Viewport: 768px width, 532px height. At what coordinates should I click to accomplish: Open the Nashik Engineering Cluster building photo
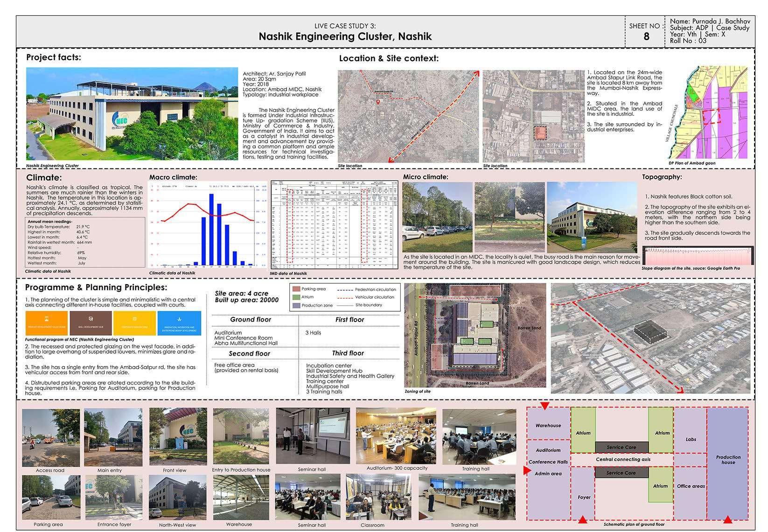click(132, 114)
